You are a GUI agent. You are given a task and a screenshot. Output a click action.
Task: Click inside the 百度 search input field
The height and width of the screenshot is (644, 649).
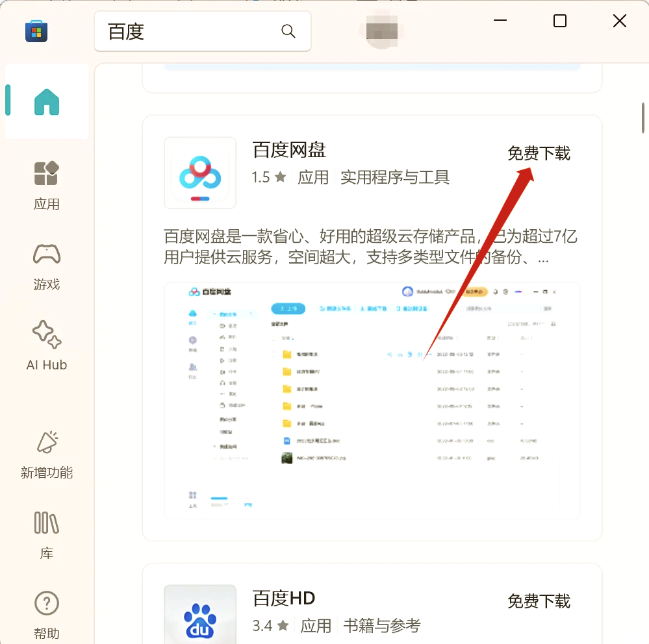coord(188,31)
